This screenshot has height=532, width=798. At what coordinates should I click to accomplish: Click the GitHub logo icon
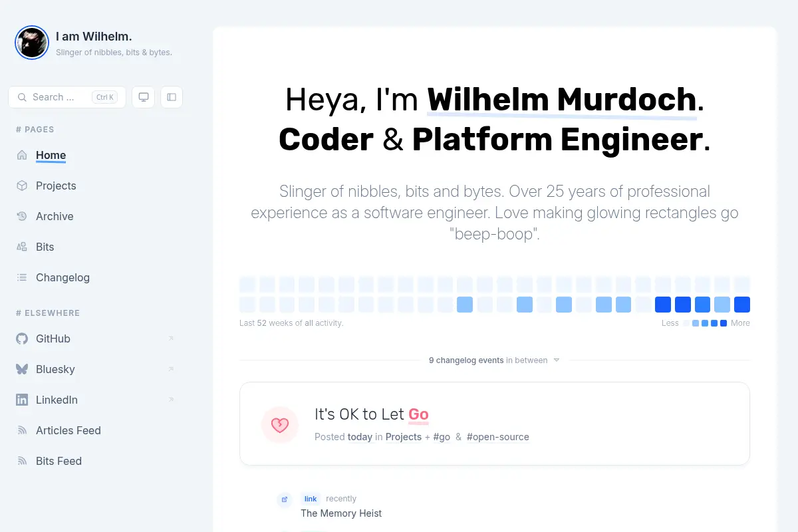(22, 338)
